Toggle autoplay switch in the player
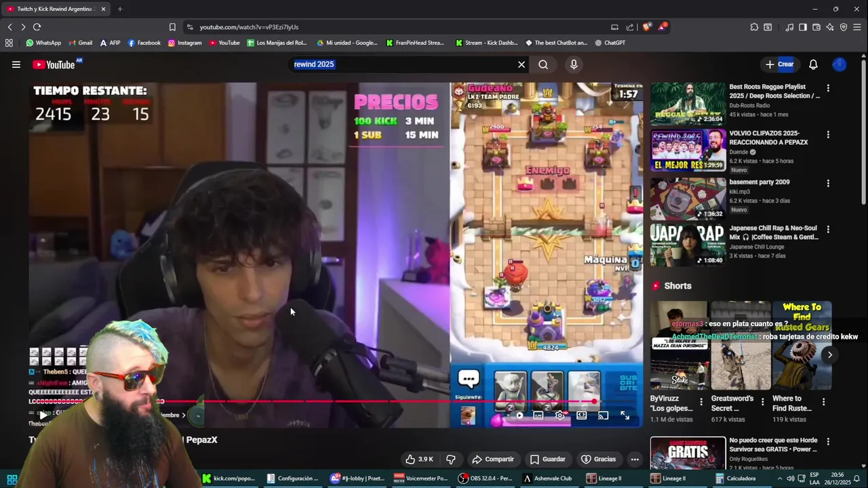The image size is (868, 488). coord(519,415)
